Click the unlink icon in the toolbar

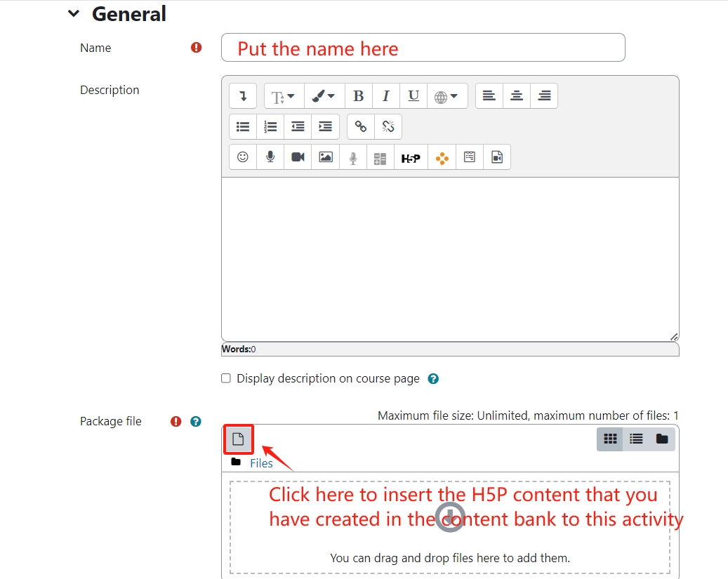coord(388,126)
